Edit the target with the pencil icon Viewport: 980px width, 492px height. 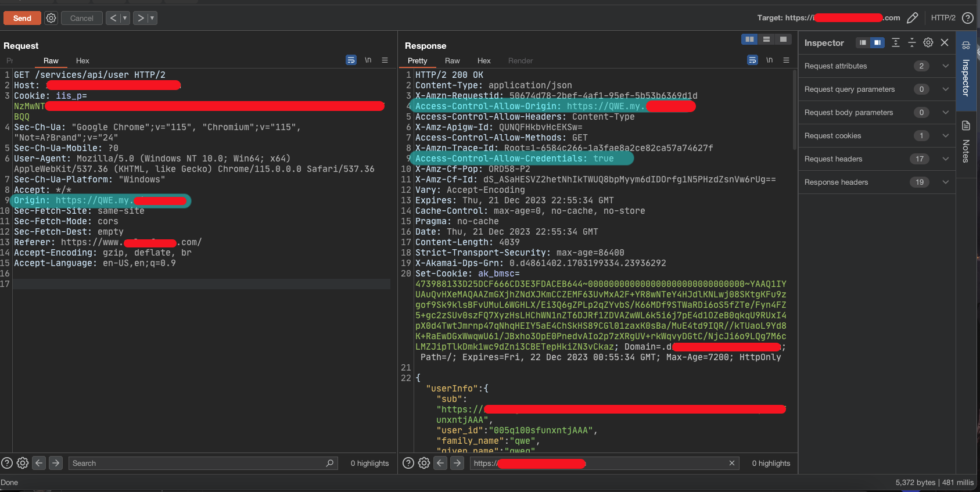[913, 18]
